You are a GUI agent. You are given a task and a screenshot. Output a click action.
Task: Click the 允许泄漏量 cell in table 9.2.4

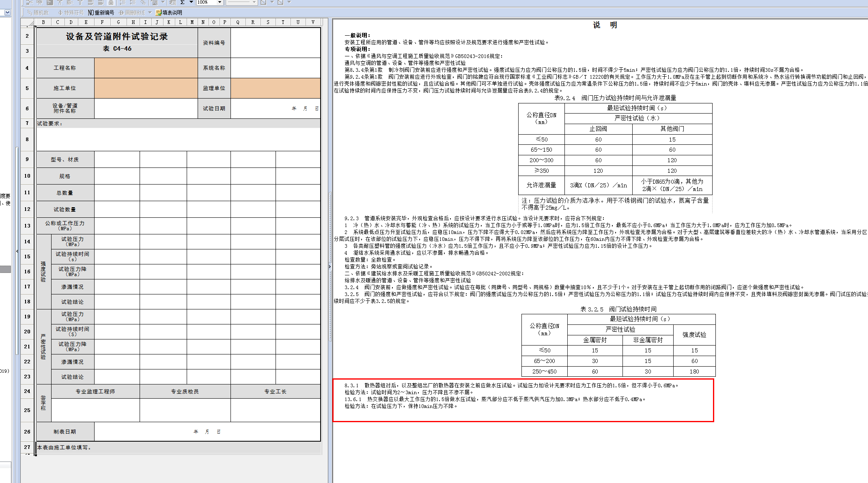point(541,185)
